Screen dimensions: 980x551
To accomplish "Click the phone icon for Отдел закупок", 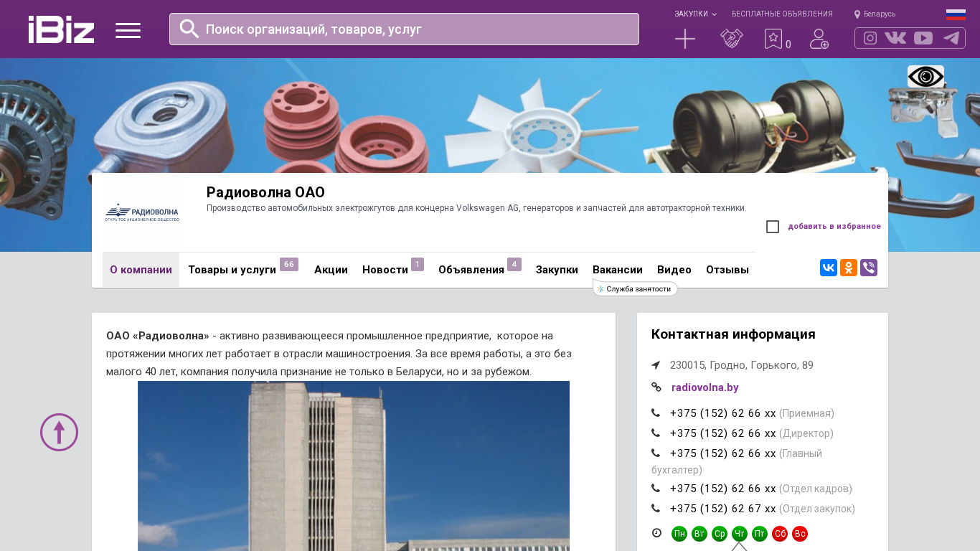I will 656,509.
